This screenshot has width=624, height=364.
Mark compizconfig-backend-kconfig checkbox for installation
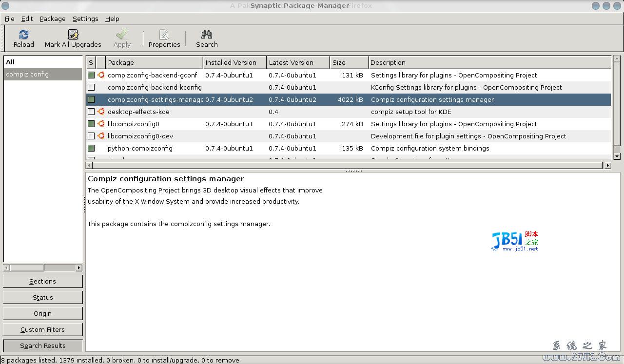(x=91, y=87)
